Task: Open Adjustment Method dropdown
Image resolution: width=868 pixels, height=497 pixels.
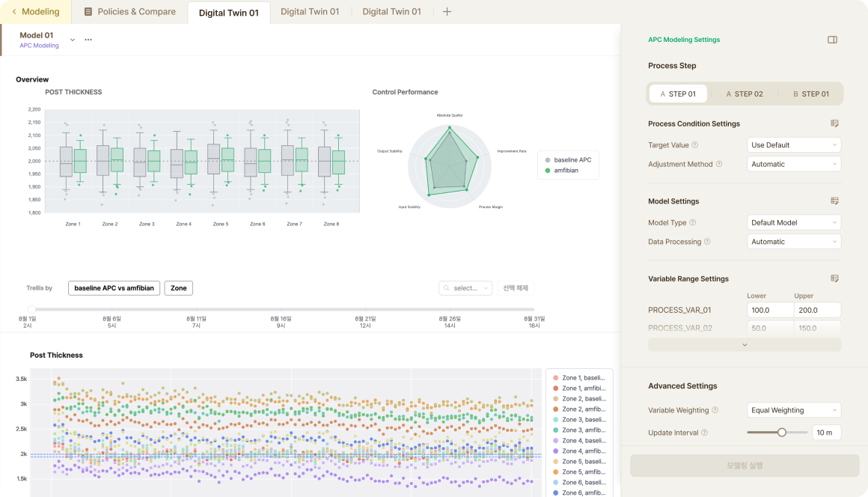Action: click(794, 164)
